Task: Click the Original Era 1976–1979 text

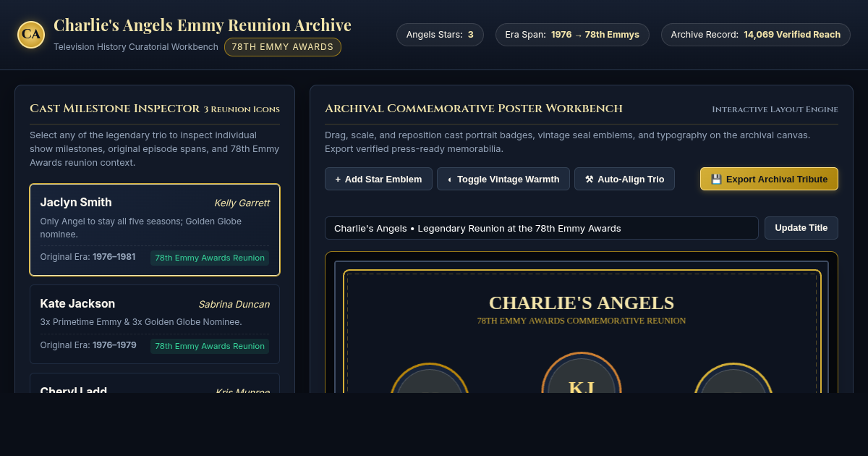Action: [88, 345]
